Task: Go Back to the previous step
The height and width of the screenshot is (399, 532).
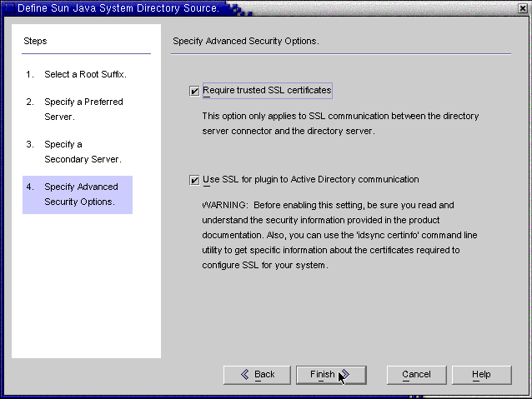Action: [x=257, y=375]
